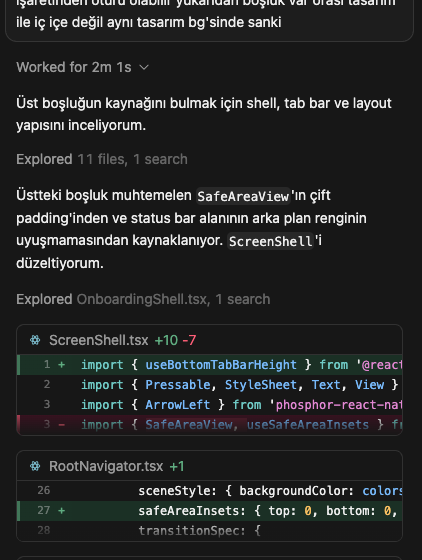
Task: Click the React icon beside RootNavigator.tsx
Action: click(x=35, y=466)
